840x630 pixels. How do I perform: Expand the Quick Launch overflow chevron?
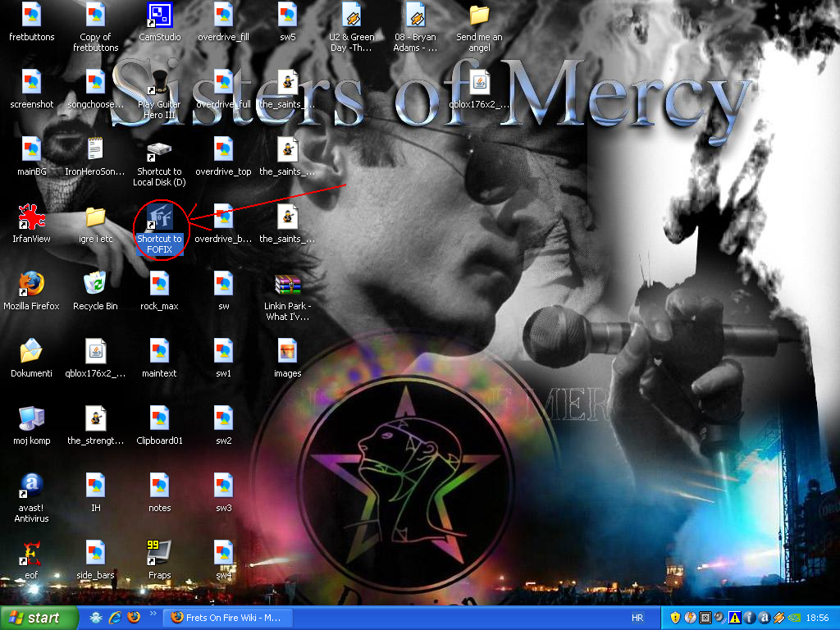click(x=153, y=614)
